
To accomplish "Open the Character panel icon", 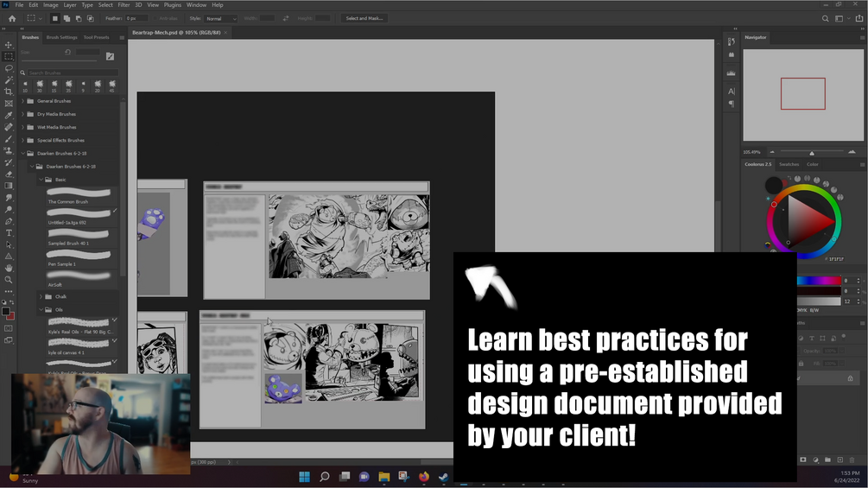I will 732,92.
